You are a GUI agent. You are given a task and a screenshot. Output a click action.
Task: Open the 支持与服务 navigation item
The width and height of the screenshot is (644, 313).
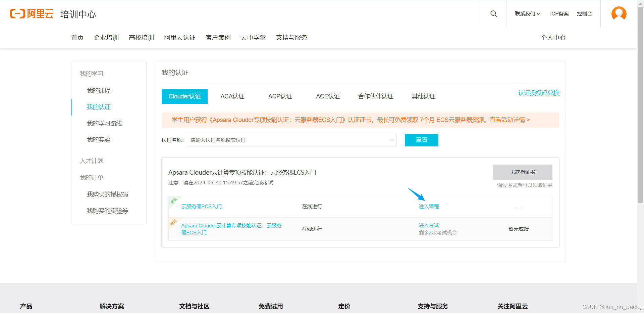pyautogui.click(x=291, y=38)
